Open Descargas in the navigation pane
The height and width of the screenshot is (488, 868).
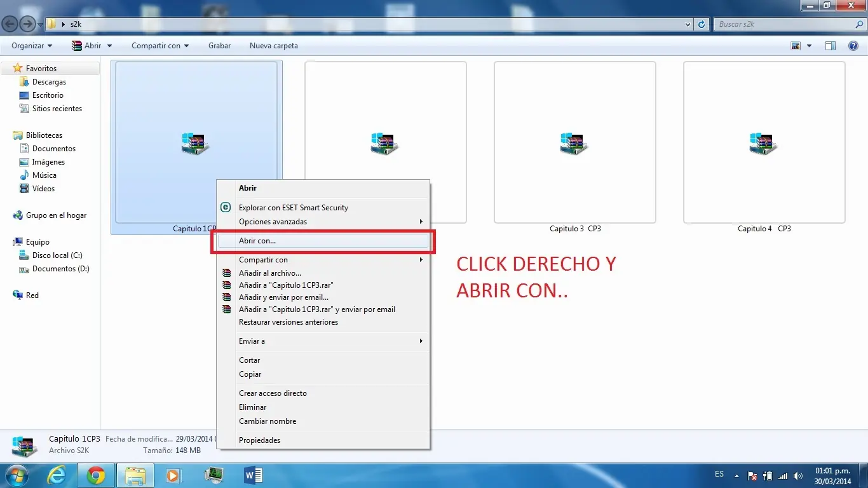click(x=49, y=82)
